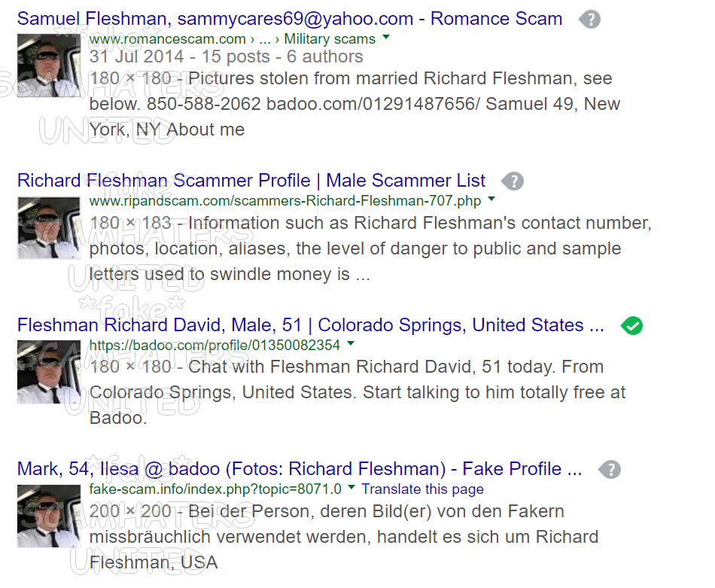Open the dropdown arrow next to fake-scam.info URL
Image resolution: width=715 pixels, height=588 pixels.
pyautogui.click(x=351, y=489)
